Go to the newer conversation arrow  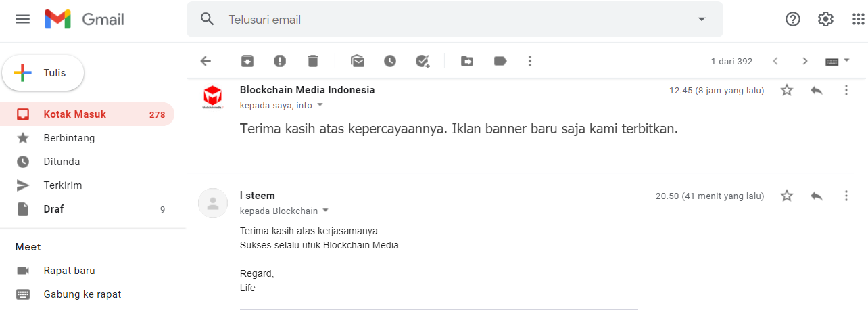(x=775, y=61)
